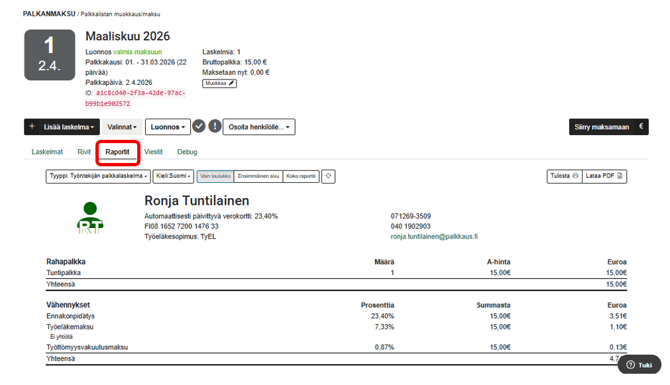This screenshot has width=670, height=385.
Task: Select the Vain taulukko view option
Action: pyautogui.click(x=215, y=176)
